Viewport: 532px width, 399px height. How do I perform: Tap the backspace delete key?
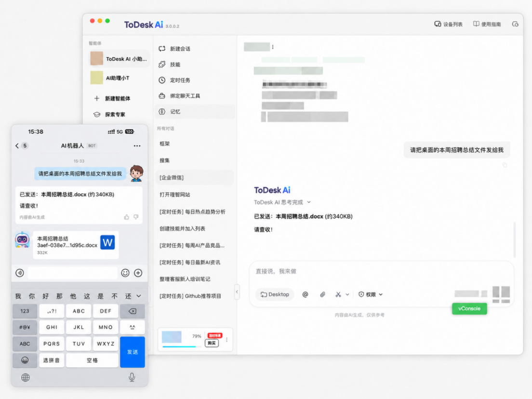click(x=133, y=311)
